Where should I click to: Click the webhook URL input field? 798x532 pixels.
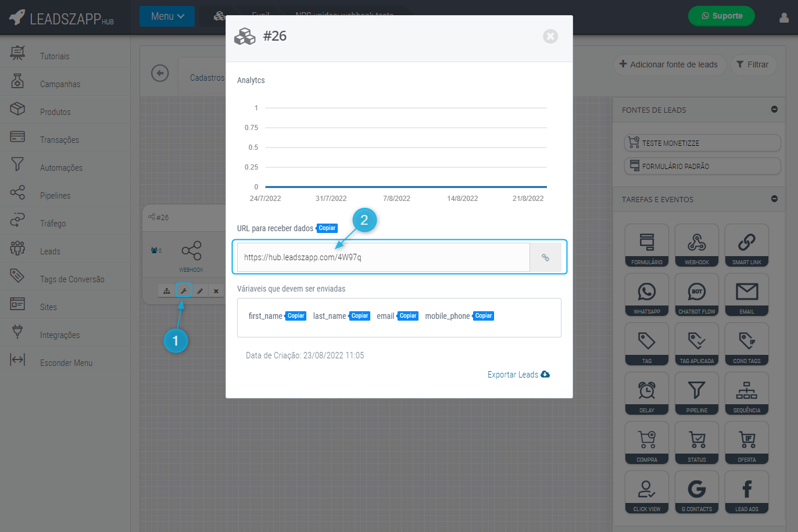click(384, 257)
